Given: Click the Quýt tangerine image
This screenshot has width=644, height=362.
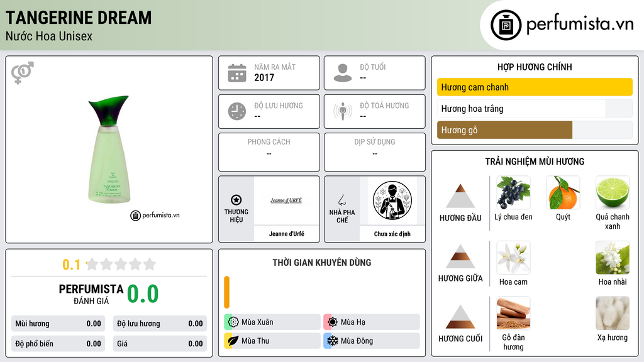Looking at the screenshot, I should (x=563, y=192).
